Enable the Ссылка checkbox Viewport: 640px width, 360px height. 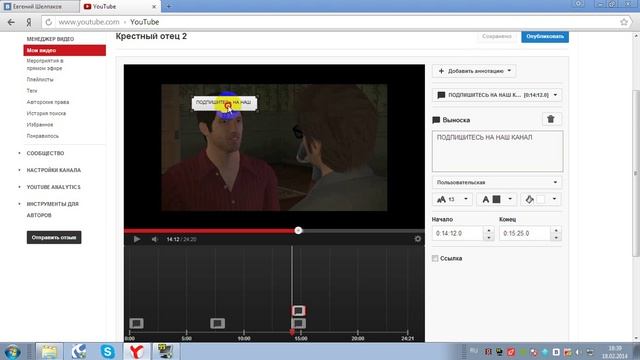pos(435,258)
